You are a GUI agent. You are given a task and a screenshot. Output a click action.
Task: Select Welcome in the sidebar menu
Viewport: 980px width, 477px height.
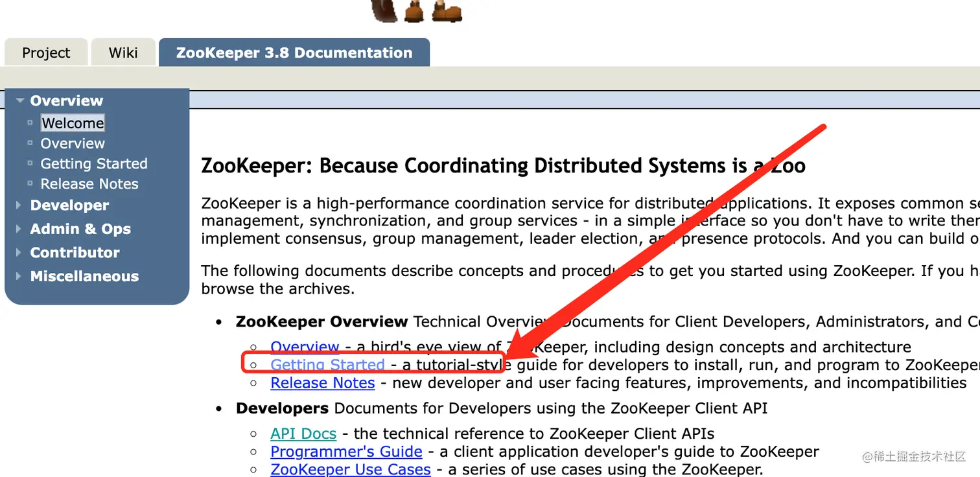pyautogui.click(x=73, y=123)
